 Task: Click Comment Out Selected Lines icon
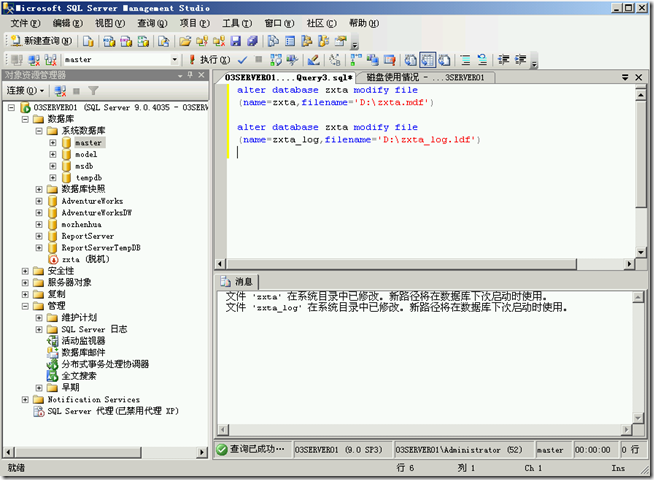(465, 60)
